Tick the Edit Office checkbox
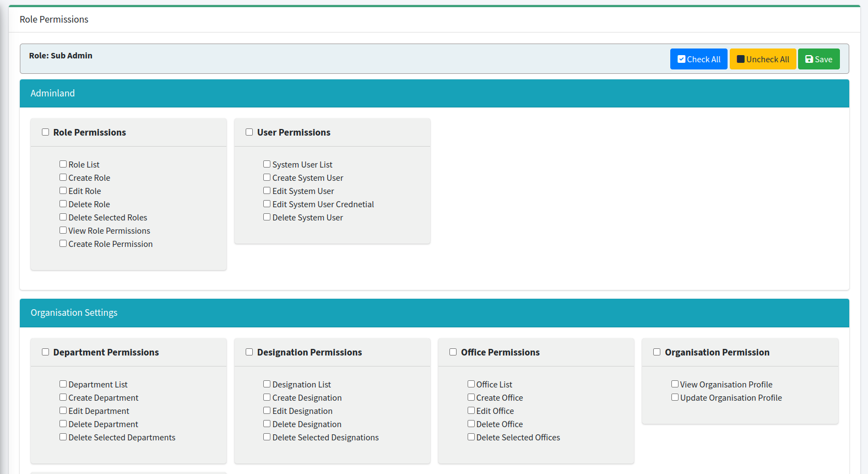Image resolution: width=868 pixels, height=474 pixels. (471, 411)
